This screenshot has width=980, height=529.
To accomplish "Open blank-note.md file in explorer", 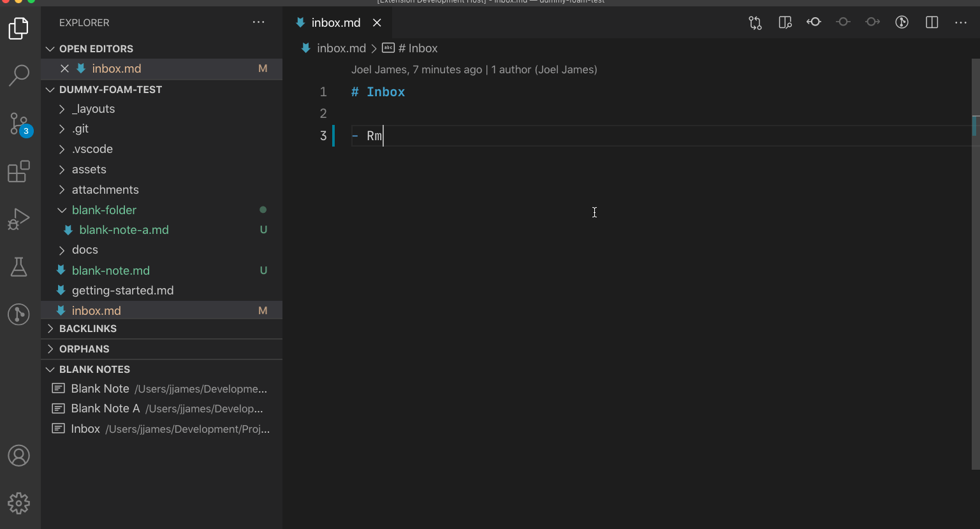I will [x=162, y=270].
